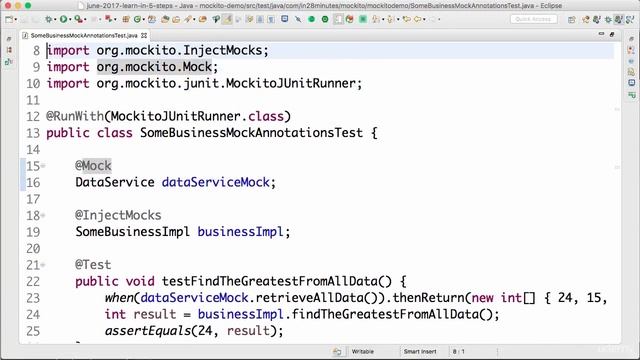Click the blue square icon in right sidebar
The width and height of the screenshot is (640, 360).
pos(631,83)
